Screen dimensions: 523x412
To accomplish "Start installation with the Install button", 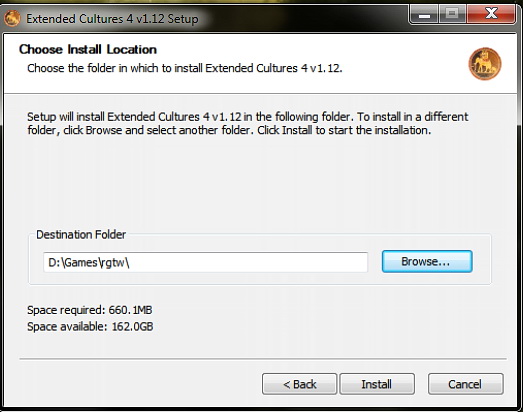I will coord(377,384).
